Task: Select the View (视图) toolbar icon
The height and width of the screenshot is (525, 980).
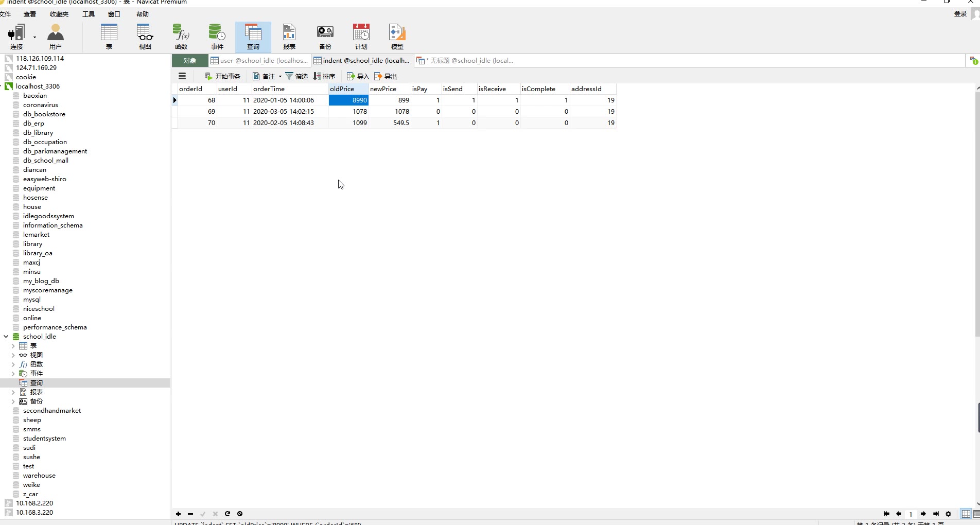Action: pos(145,37)
